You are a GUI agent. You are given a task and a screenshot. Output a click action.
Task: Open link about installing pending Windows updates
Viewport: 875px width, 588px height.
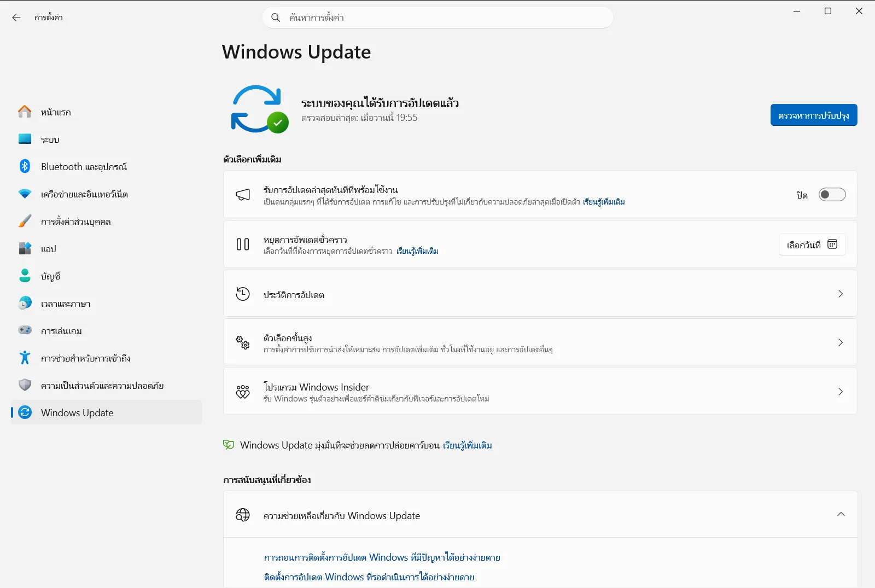point(369,577)
